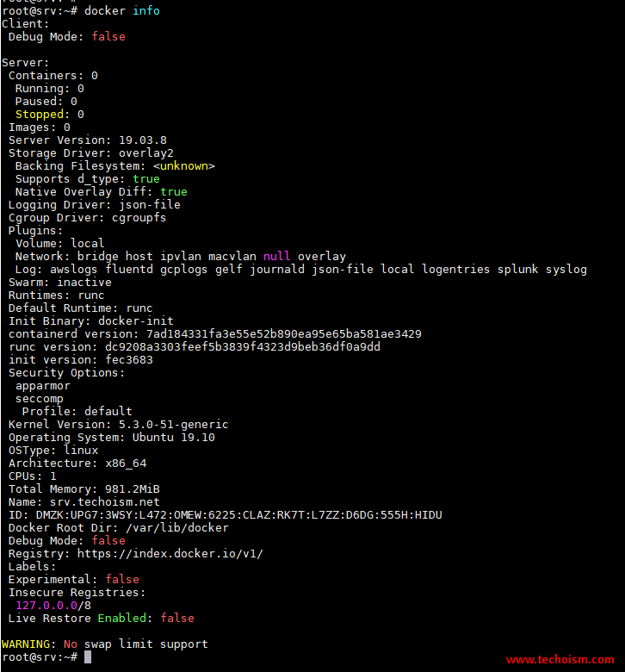Viewport: 625px width, 672px height.
Task: Click the 'Paused: 0' line
Action: click(46, 101)
